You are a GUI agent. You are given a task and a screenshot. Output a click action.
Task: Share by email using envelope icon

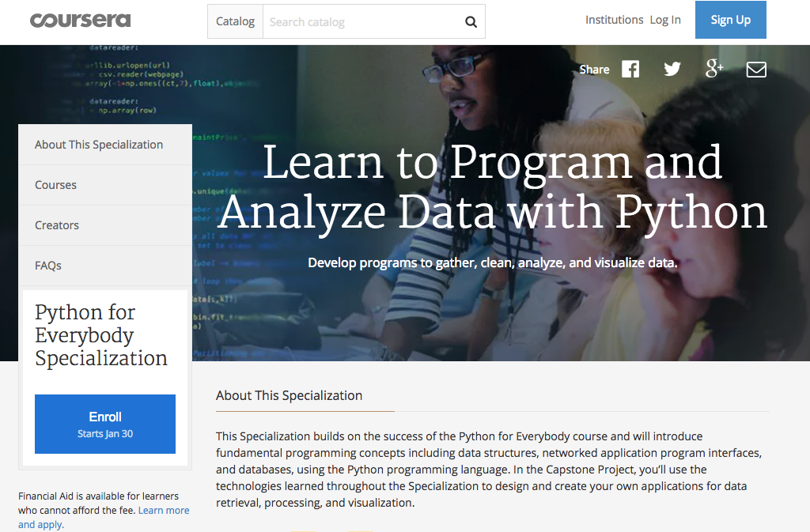[756, 70]
